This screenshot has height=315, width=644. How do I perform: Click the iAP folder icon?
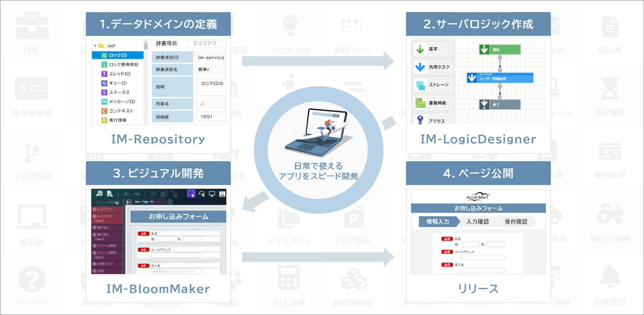(x=102, y=46)
